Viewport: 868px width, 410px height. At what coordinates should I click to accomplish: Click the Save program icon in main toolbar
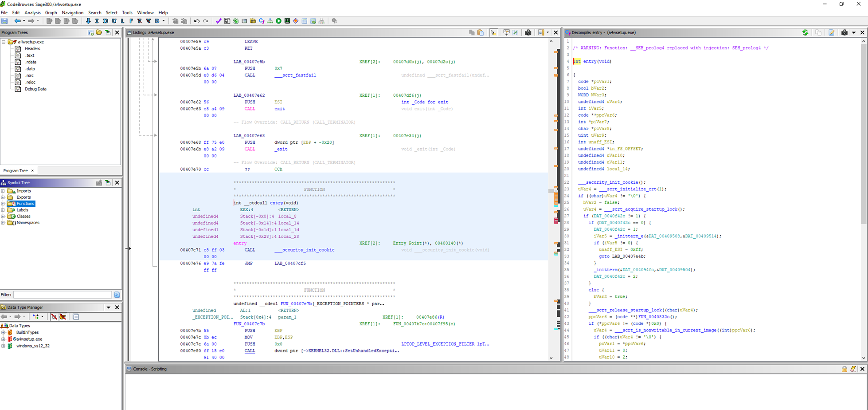(4, 21)
